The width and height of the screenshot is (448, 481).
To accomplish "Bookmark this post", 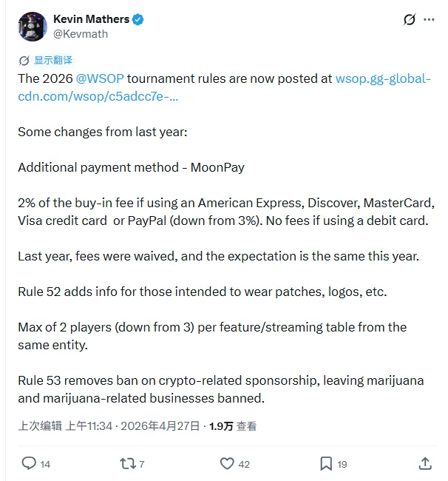I will tap(326, 463).
